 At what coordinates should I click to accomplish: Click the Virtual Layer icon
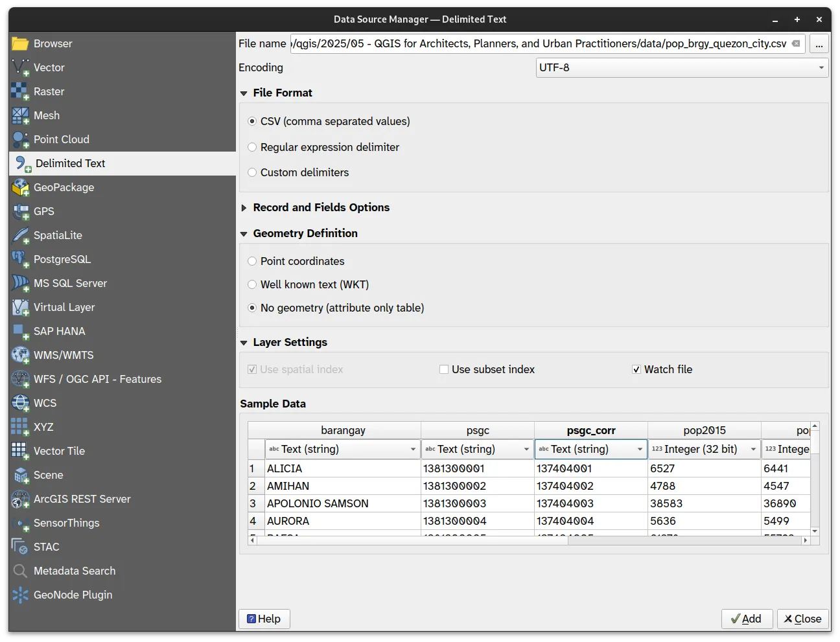[x=20, y=307]
